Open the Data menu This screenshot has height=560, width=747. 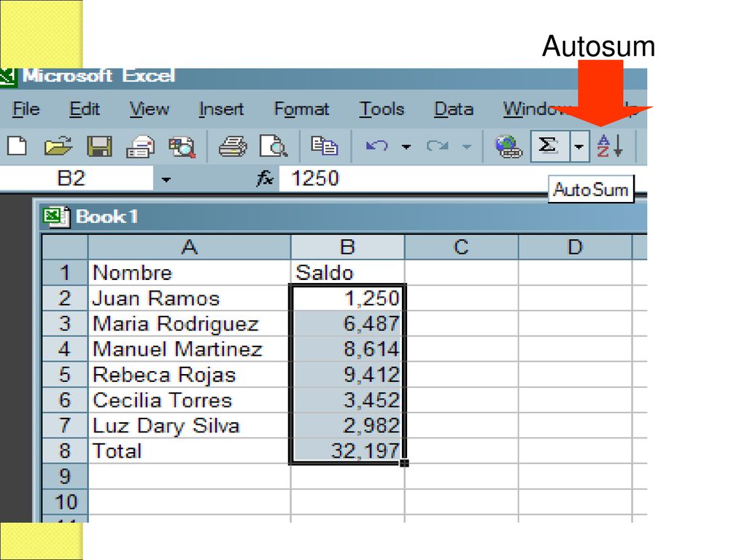coord(454,109)
